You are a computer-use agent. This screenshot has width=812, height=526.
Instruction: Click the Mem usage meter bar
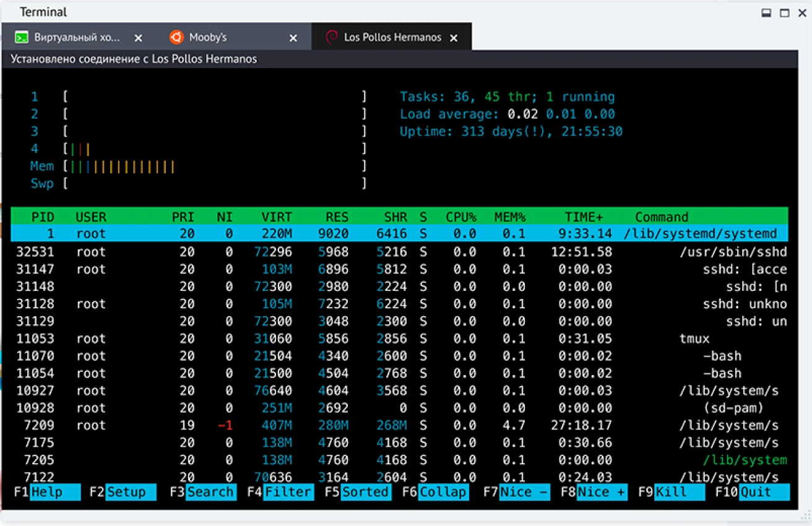(214, 166)
